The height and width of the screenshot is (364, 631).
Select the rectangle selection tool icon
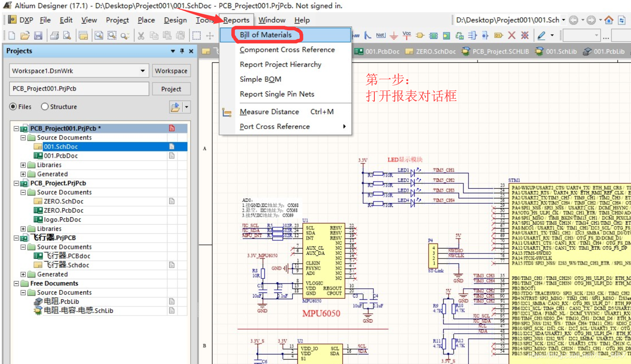pyautogui.click(x=196, y=35)
